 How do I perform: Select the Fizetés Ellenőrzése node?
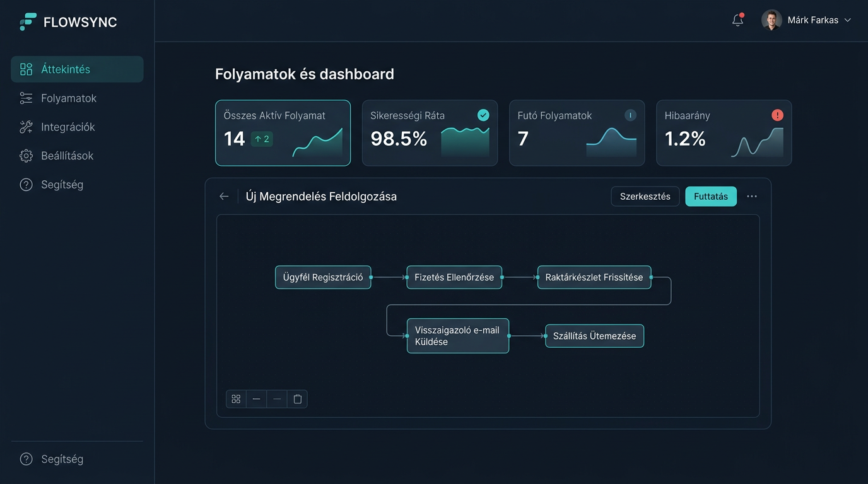(x=454, y=277)
